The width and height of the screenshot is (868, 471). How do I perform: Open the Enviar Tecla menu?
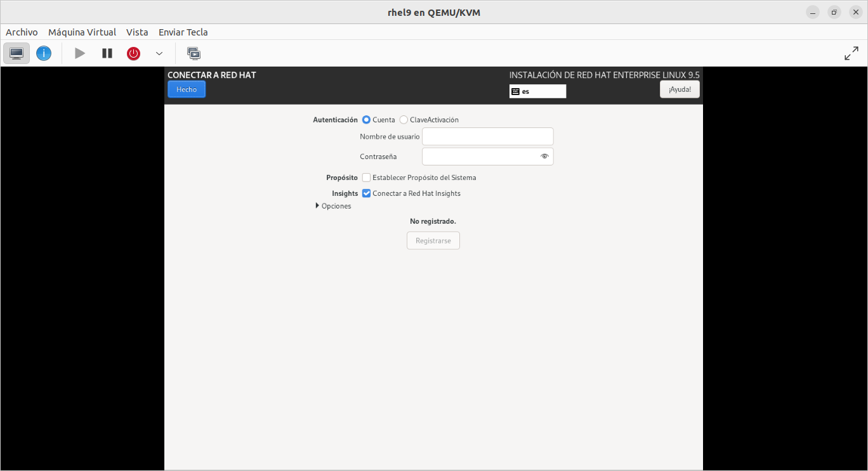183,32
